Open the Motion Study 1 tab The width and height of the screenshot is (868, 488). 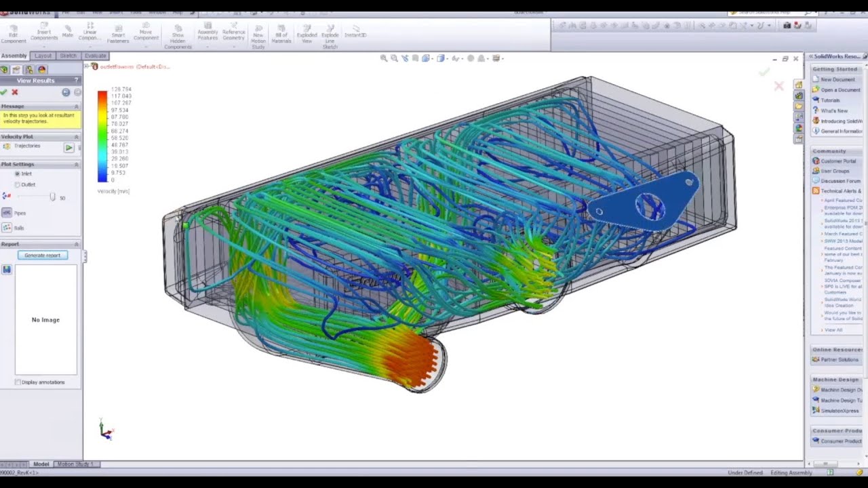point(77,464)
